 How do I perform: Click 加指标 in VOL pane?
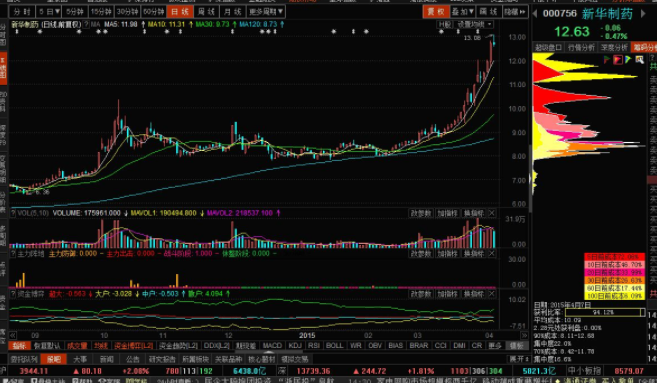[447, 213]
